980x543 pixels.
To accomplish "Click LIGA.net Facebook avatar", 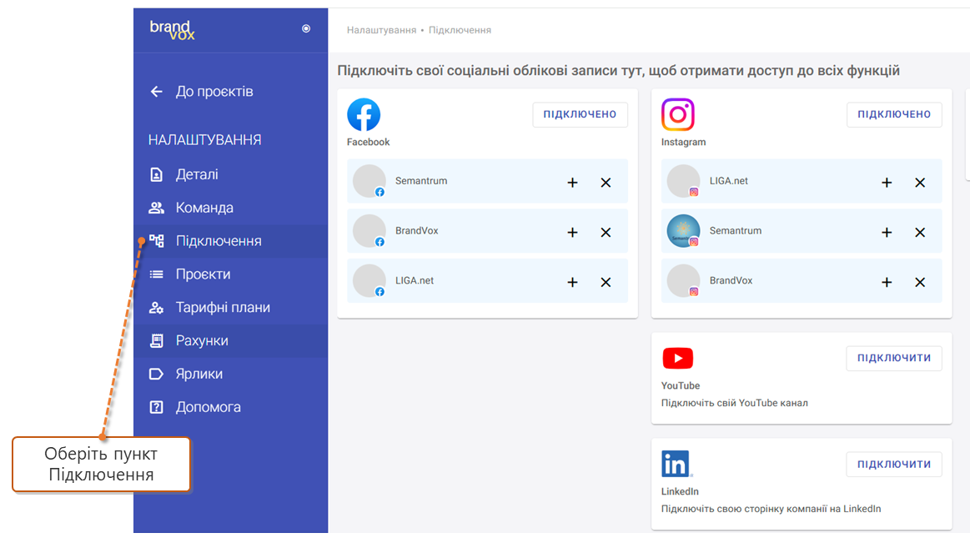I will point(369,281).
